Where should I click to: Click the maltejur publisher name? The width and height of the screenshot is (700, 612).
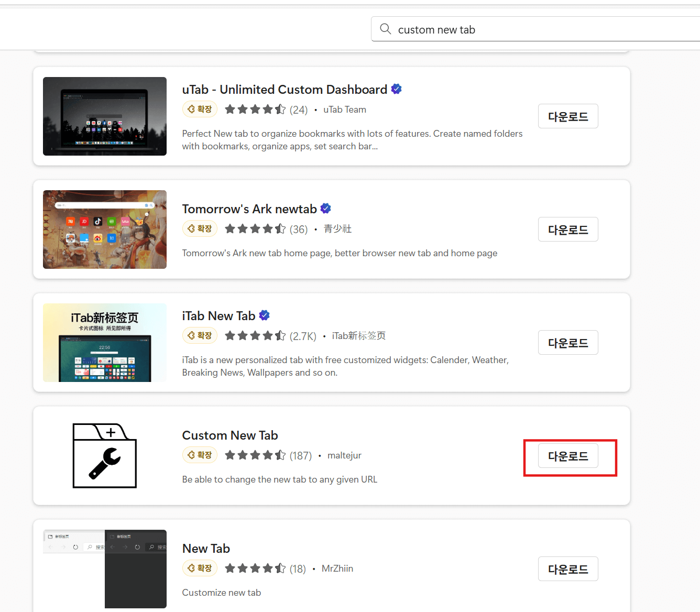[x=344, y=455]
